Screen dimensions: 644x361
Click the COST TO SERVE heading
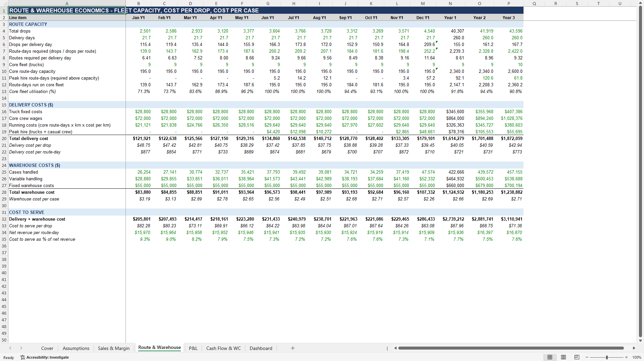27,212
